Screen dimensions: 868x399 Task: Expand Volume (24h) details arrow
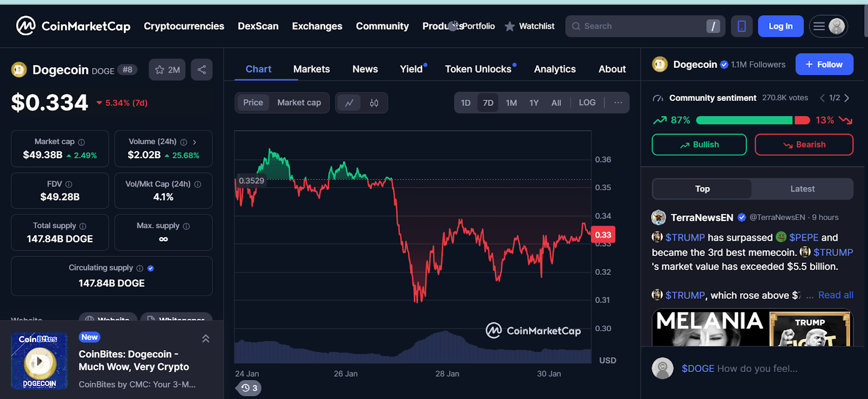(195, 142)
